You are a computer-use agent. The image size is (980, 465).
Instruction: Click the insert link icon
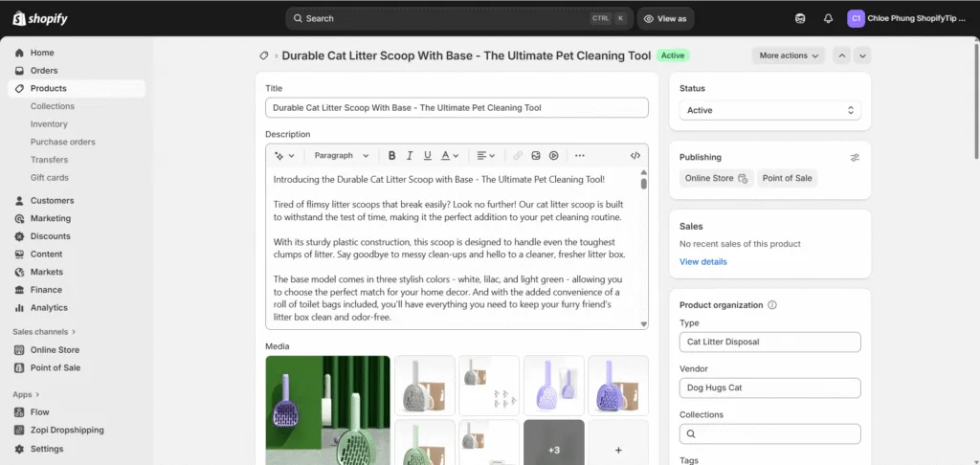pyautogui.click(x=518, y=156)
